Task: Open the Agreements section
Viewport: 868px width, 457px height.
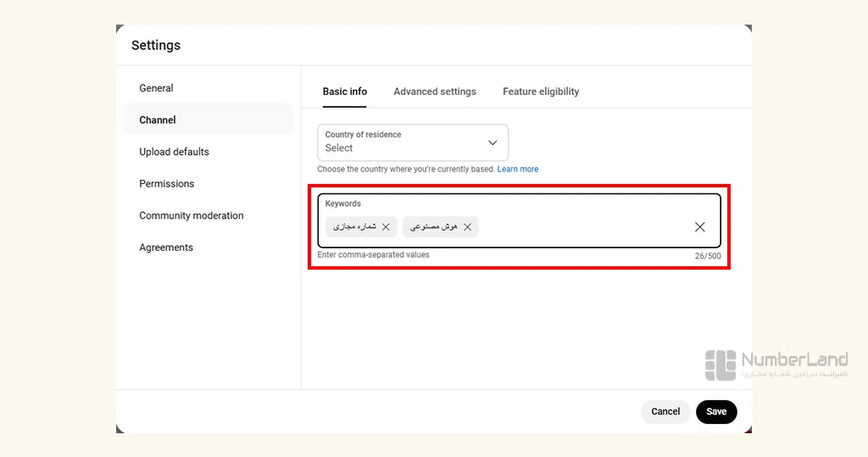Action: pyautogui.click(x=166, y=248)
